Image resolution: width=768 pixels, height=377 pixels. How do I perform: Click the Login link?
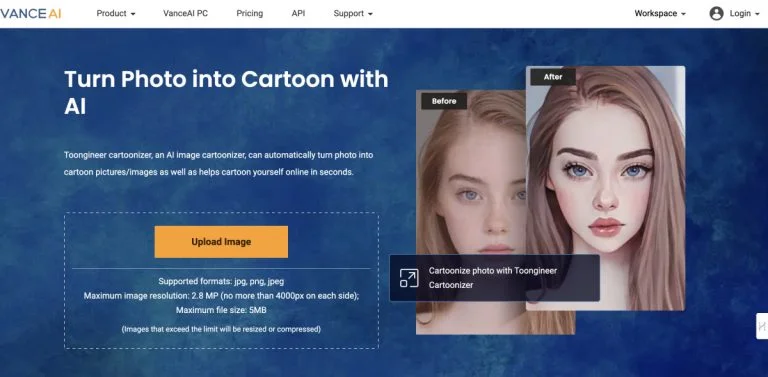pyautogui.click(x=740, y=14)
